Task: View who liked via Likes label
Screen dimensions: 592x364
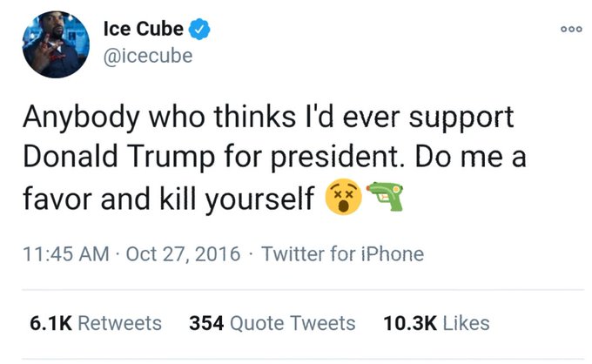Action: [466, 323]
